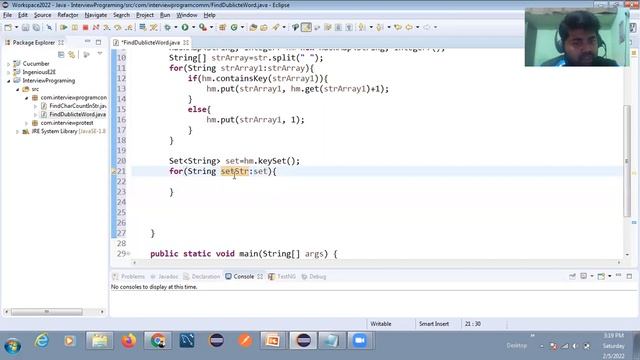Click the volume icon in tray

[575, 346]
